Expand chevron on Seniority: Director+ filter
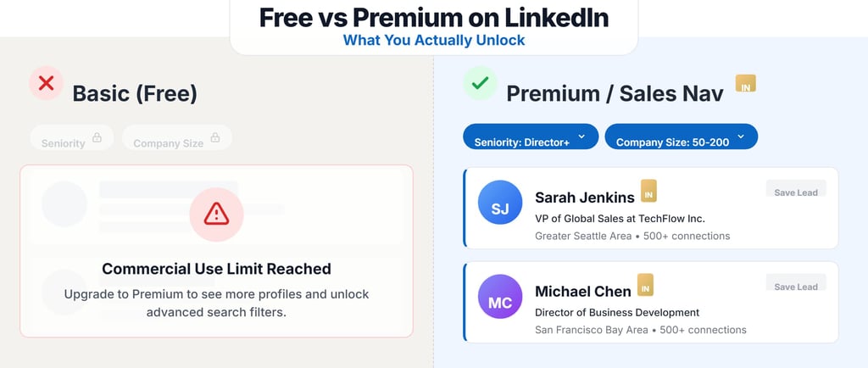 (x=581, y=137)
